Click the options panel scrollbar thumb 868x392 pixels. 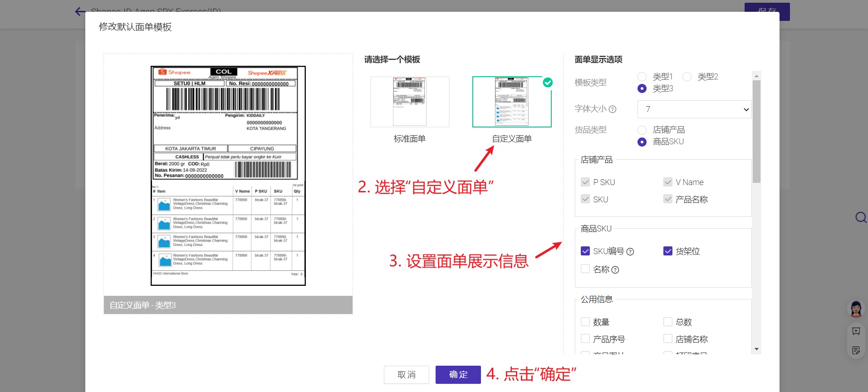(756, 132)
